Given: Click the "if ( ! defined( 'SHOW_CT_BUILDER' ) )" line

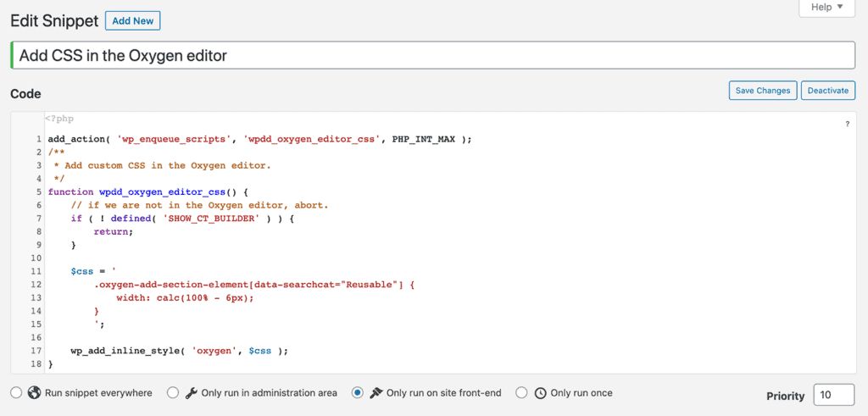Looking at the screenshot, I should [182, 219].
